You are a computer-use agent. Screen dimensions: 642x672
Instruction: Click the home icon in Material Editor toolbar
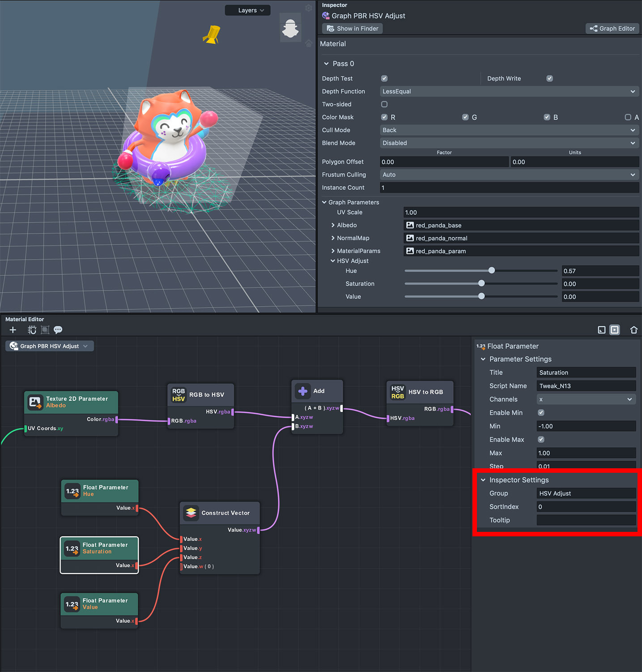point(633,330)
